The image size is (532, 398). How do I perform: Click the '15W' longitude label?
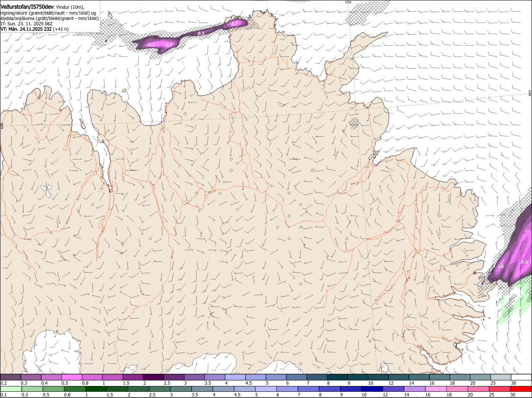tap(348, 2)
